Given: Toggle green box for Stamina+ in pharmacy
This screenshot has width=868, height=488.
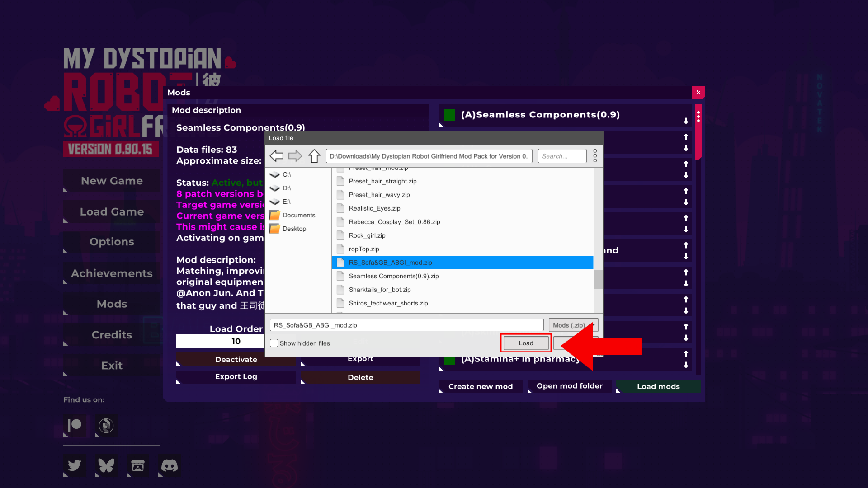Looking at the screenshot, I should pos(449,360).
